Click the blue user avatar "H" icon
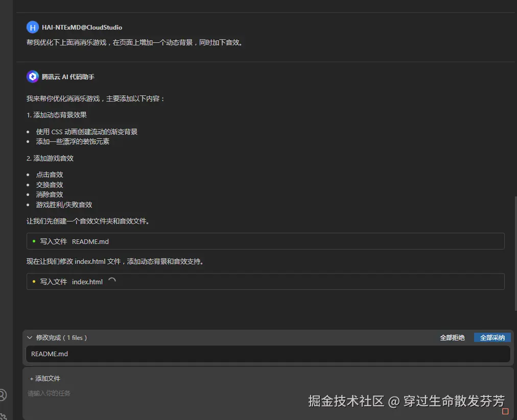This screenshot has height=420, width=517. (32, 27)
